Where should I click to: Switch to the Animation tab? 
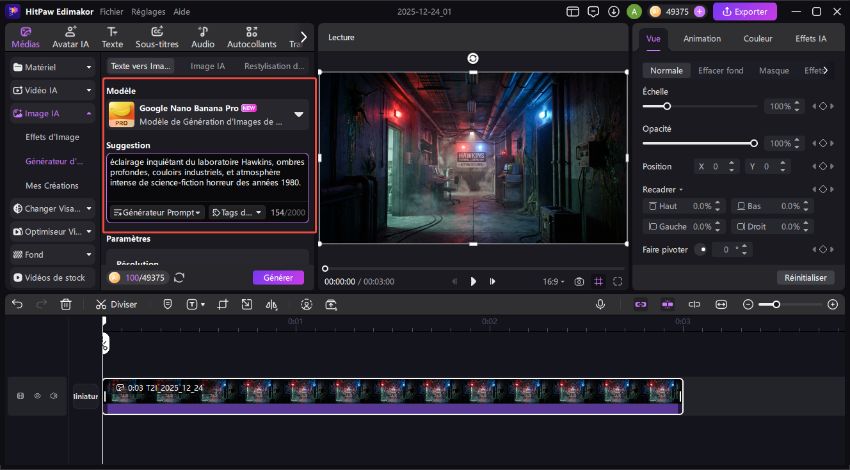pos(701,39)
